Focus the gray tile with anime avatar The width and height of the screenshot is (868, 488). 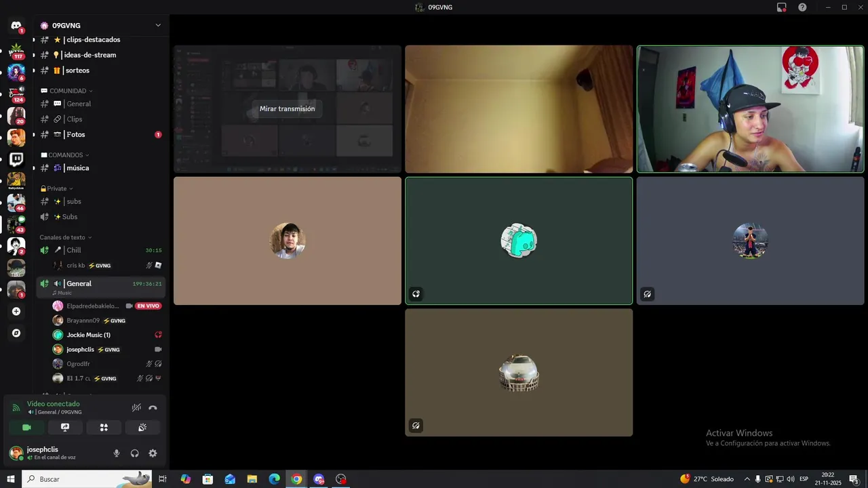(x=750, y=241)
